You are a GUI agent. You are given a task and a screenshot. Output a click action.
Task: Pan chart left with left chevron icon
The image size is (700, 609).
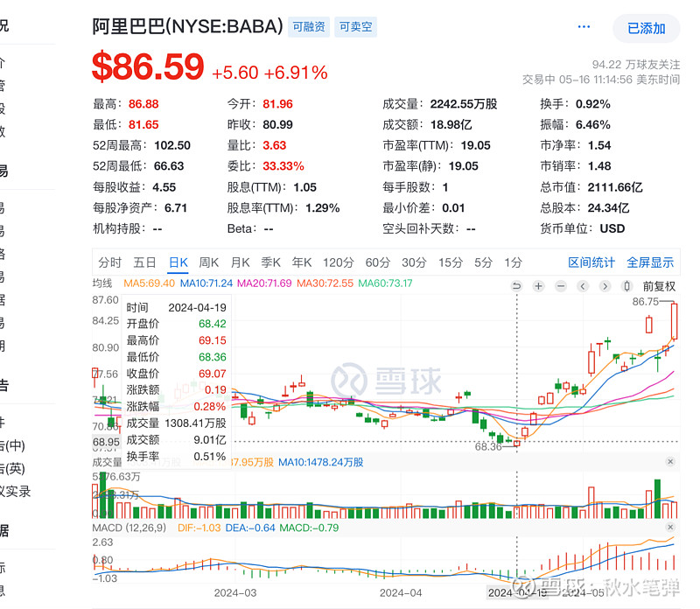coord(583,286)
